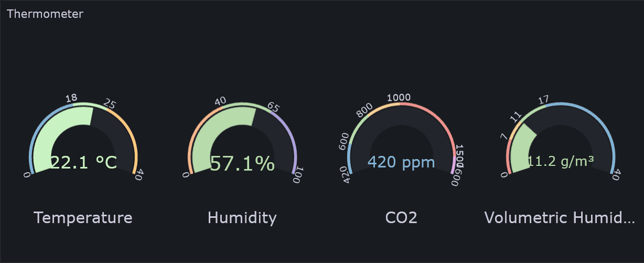Select the Humidity gauge label
Image resolution: width=644 pixels, height=263 pixels.
tap(242, 218)
